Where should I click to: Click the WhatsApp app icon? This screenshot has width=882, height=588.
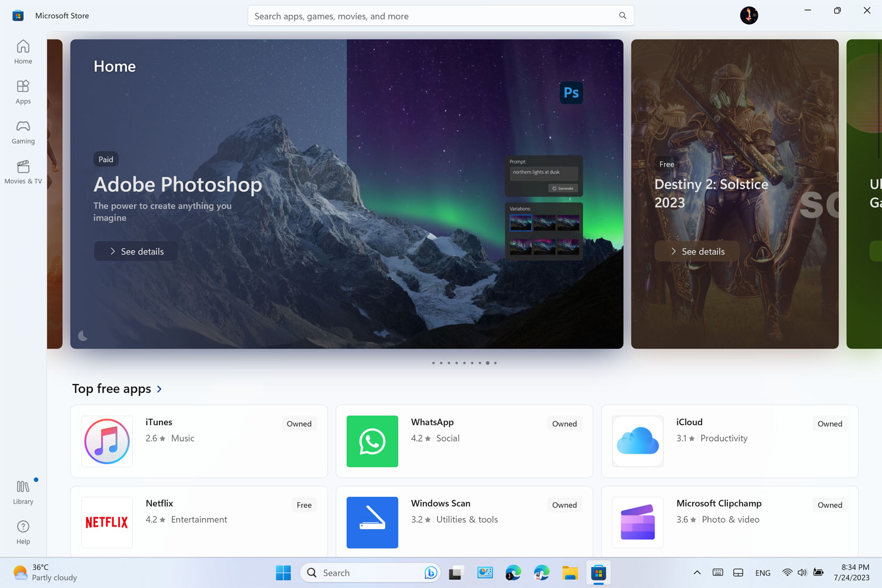[x=372, y=442]
